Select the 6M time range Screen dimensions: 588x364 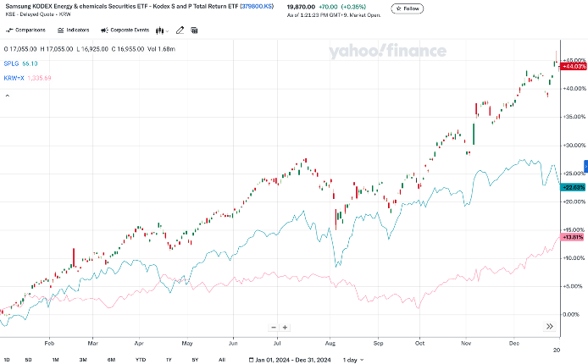click(x=111, y=360)
